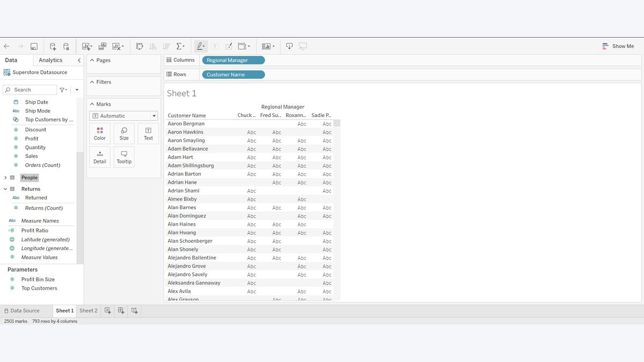Screen dimensions: 644x362
Task: Open the Automatic mark type dropdown
Action: click(123, 115)
